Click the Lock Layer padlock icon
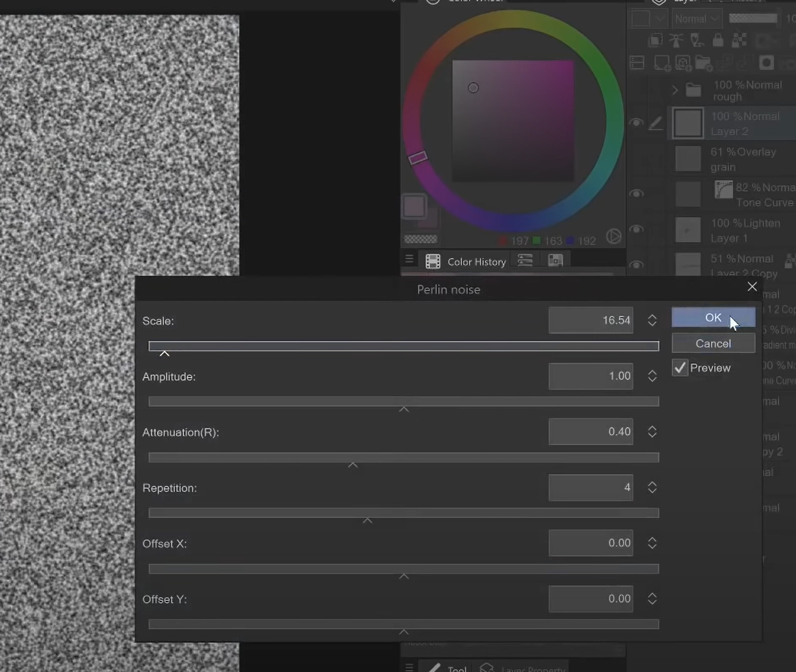The height and width of the screenshot is (672, 796). click(718, 41)
